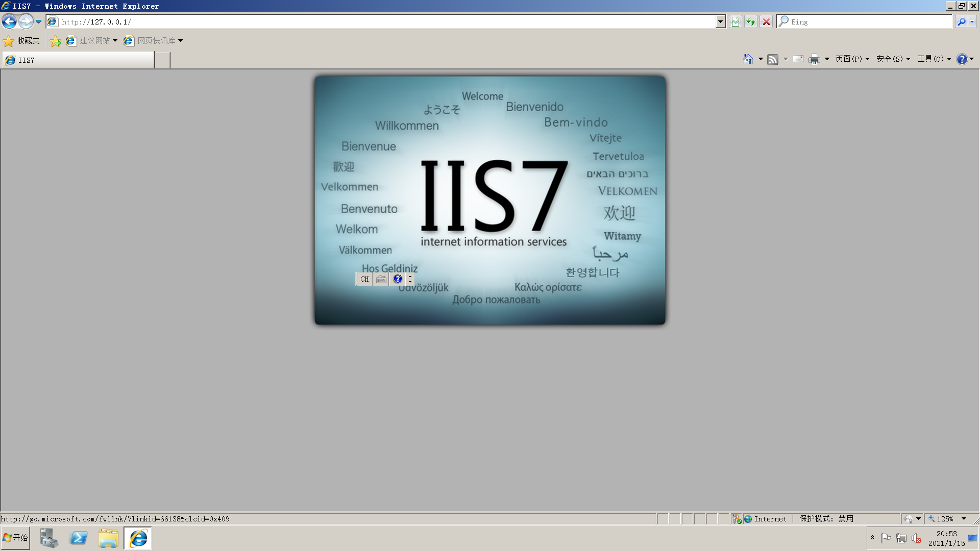This screenshot has width=980, height=551.
Task: Click the red Stop loading icon
Action: click(x=766, y=21)
